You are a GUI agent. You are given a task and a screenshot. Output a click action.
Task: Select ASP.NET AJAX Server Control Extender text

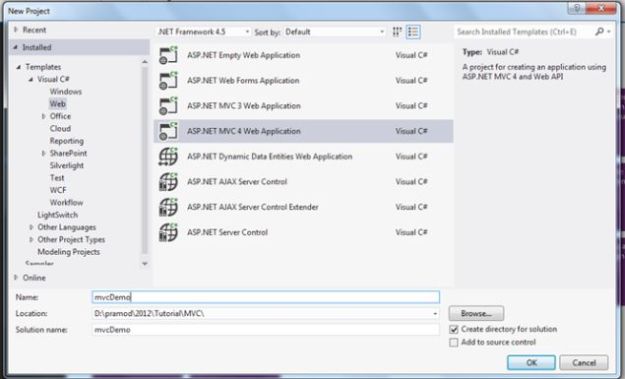(253, 207)
